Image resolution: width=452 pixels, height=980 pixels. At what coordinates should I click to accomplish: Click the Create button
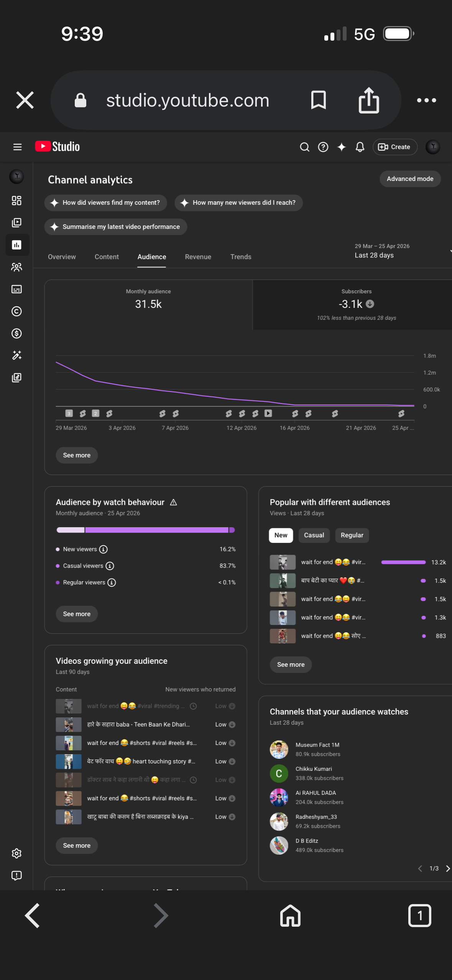(x=394, y=147)
